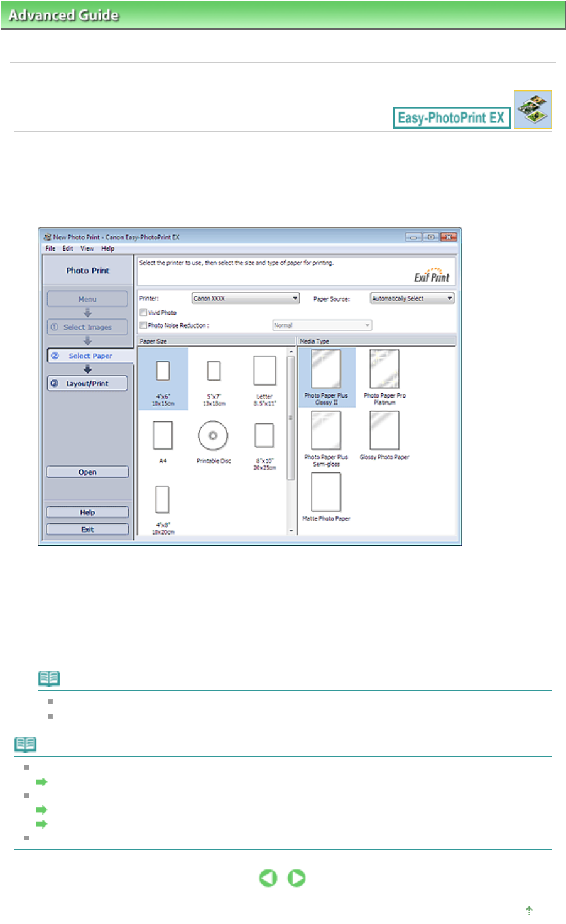
Task: Open the noise reduction Normal dropdown
Action: click(x=322, y=325)
